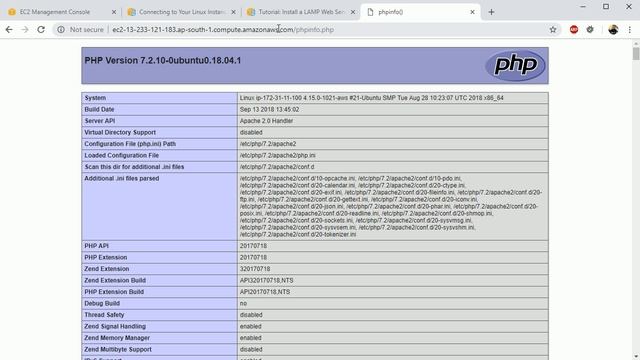Click Scan this dir for additional .ini files
Viewport: 640px width, 360px height.
(134, 167)
